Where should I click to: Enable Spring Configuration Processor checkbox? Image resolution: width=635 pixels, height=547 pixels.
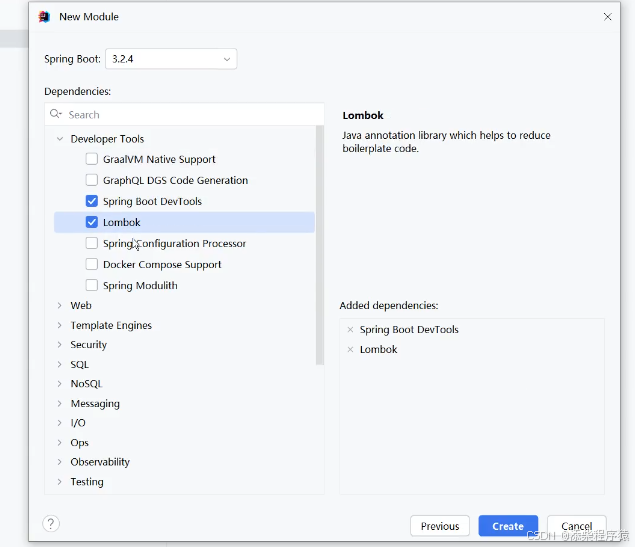92,243
